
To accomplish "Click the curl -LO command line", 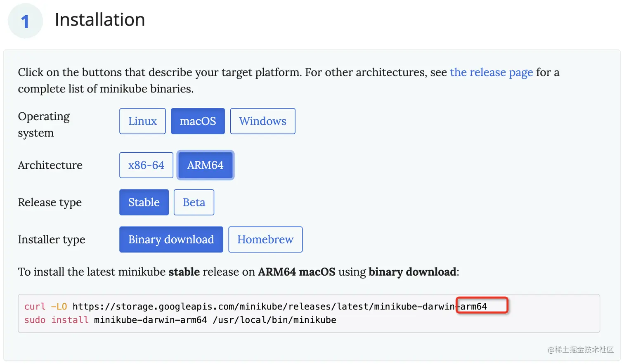I will [x=255, y=307].
